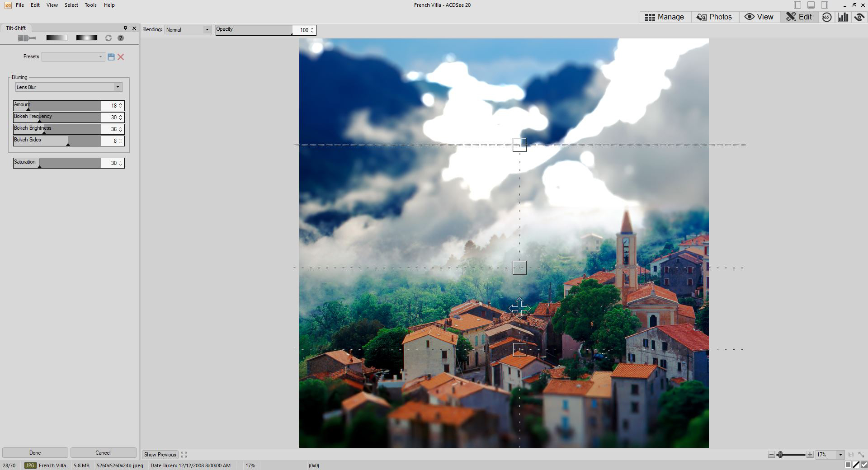Close the Tilt-Shift panel
Viewport: 868px width, 470px height.
point(134,28)
